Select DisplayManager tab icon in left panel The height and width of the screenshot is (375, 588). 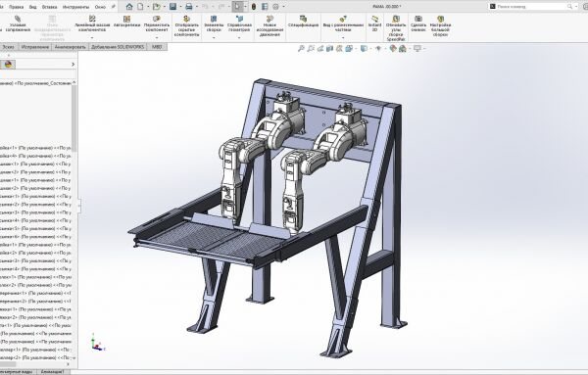(8, 65)
